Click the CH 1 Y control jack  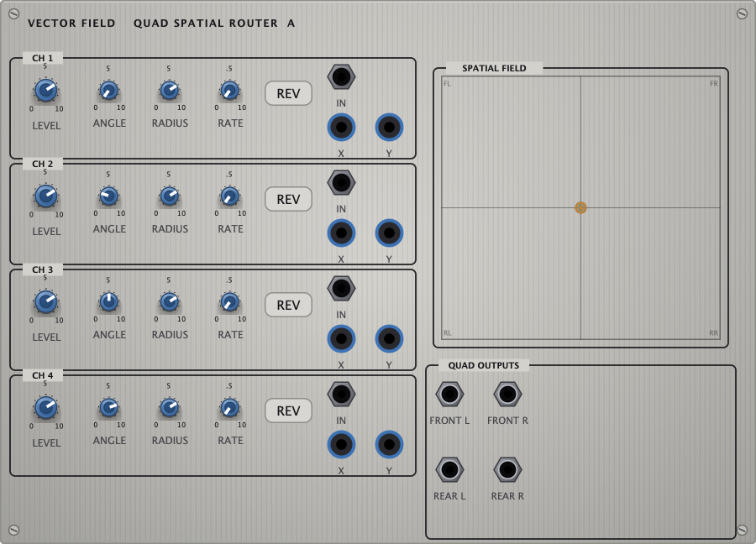pos(389,128)
